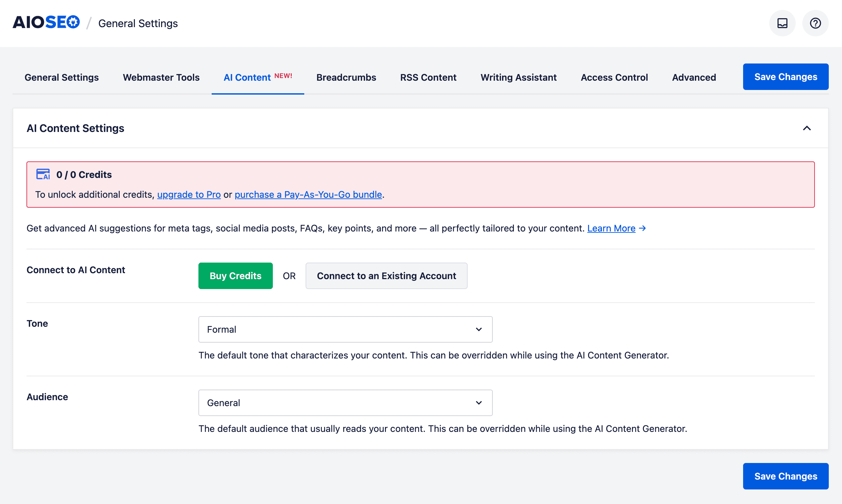Collapse the AI Content Settings panel
Image resolution: width=842 pixels, height=504 pixels.
click(807, 128)
